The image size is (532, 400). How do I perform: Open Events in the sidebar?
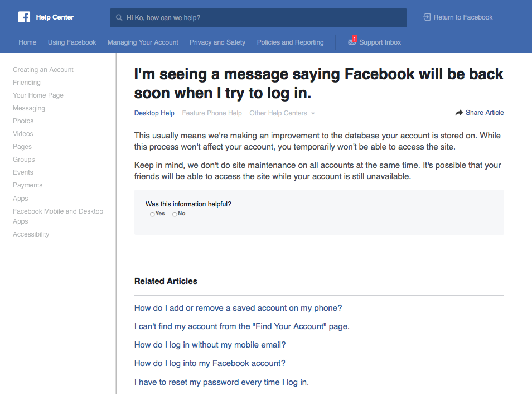[23, 172]
